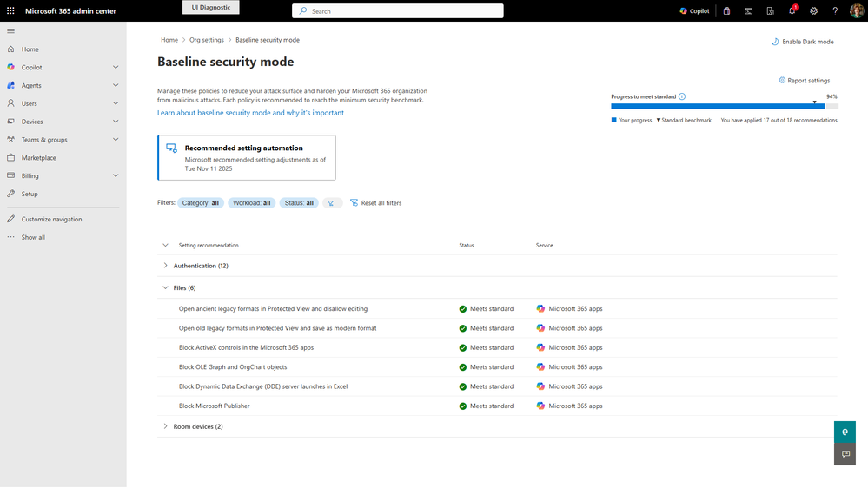This screenshot has width=868, height=488.
Task: Click the clipboard icon left of the terminal icon
Action: (x=727, y=10)
